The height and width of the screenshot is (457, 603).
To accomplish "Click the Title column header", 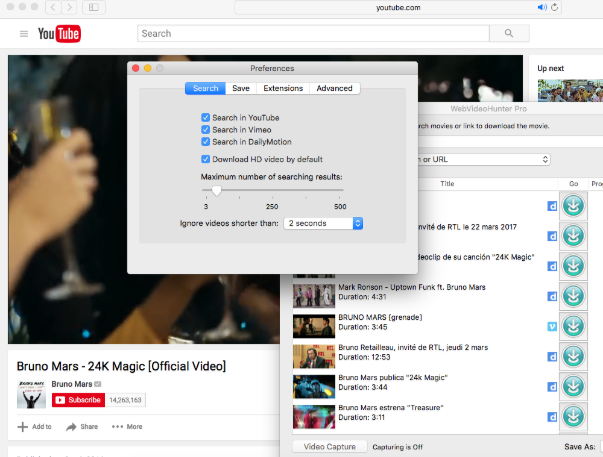I will coord(447,184).
